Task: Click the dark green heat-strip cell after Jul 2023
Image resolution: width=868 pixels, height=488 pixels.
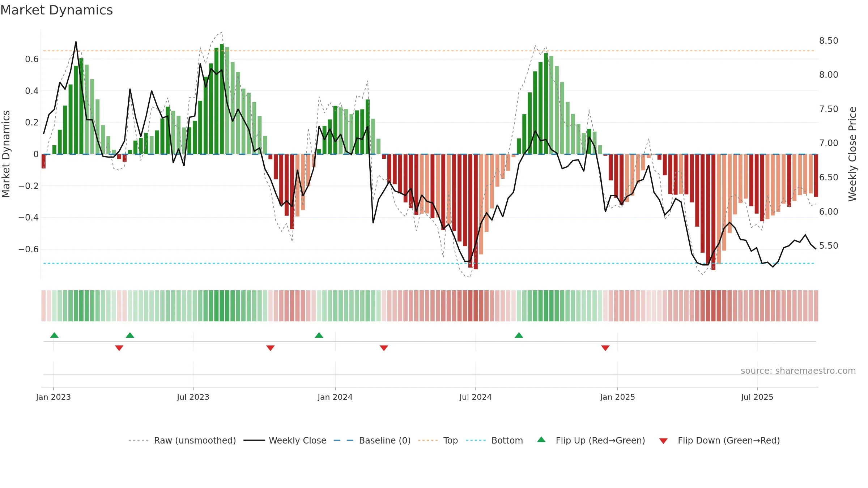Action: [222, 306]
